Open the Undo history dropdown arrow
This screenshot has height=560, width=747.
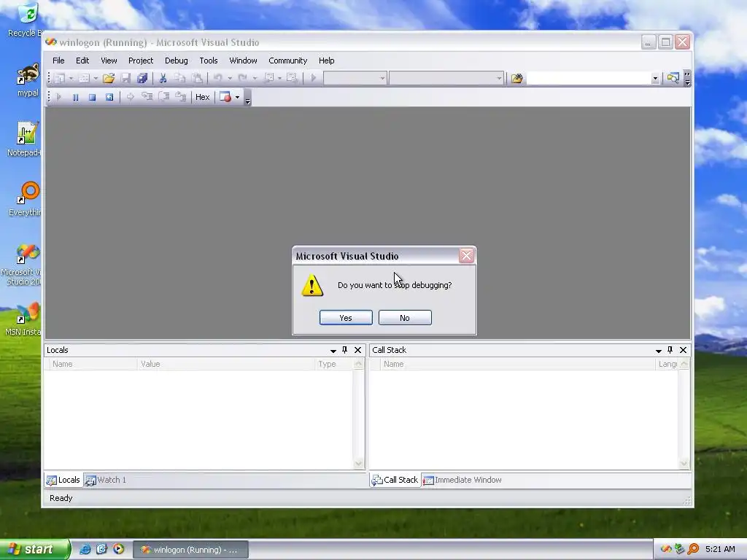click(x=230, y=78)
